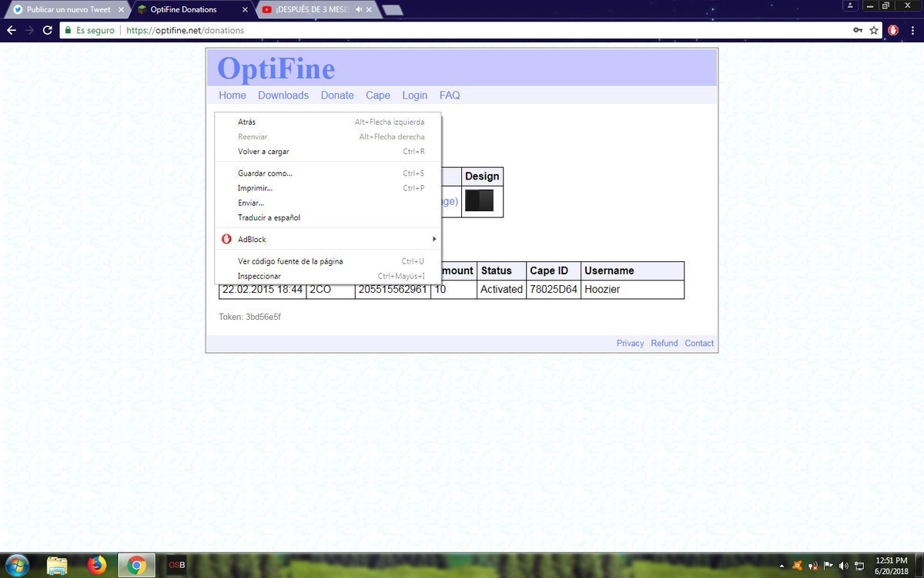Choose Traducir a español
The width and height of the screenshot is (924, 578).
point(328,217)
